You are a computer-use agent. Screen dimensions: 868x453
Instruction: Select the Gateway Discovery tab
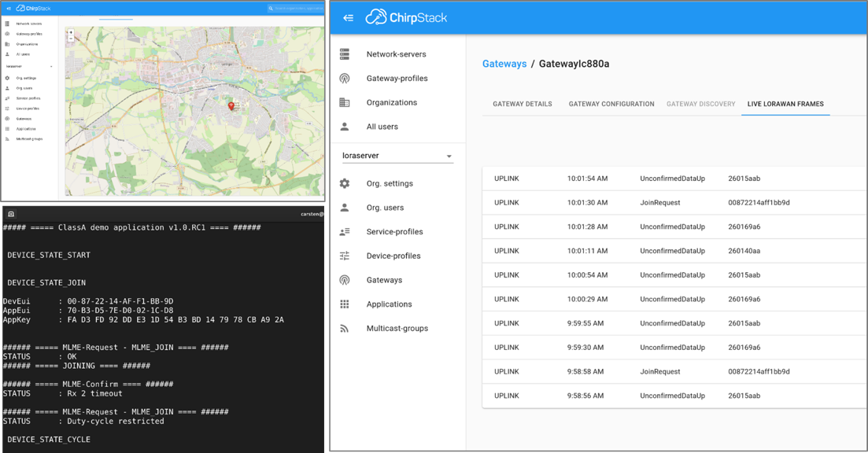(701, 104)
